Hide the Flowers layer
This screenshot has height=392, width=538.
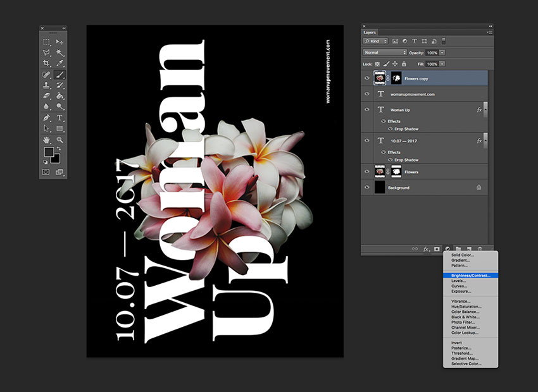(366, 172)
